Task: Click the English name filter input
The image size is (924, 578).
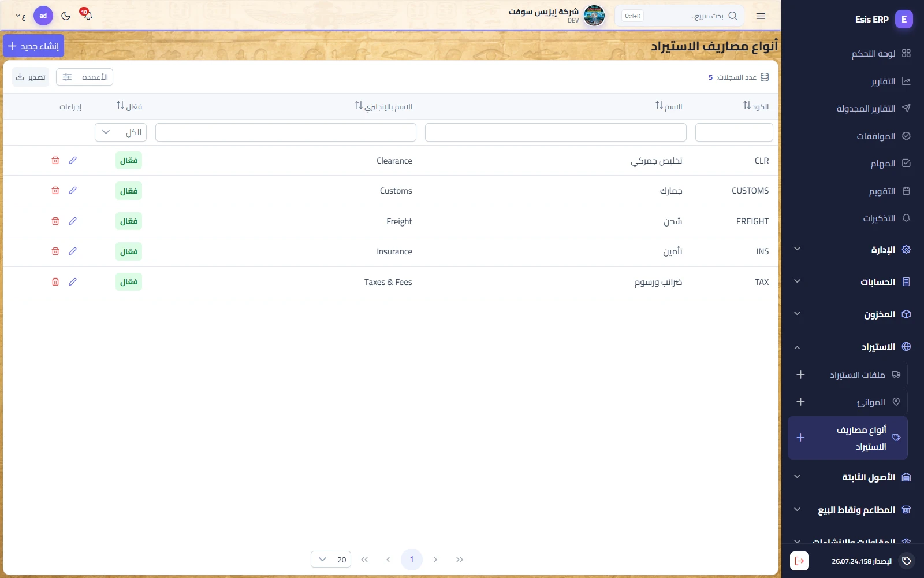Action: [x=286, y=132]
